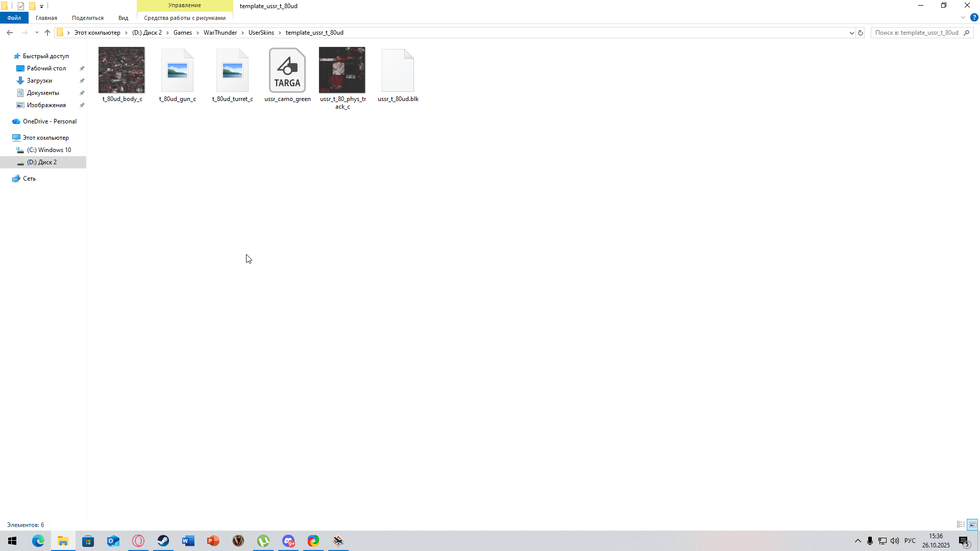The height and width of the screenshot is (551, 980).
Task: Open the ussr_camo_green TARGA file icon
Action: click(x=287, y=70)
